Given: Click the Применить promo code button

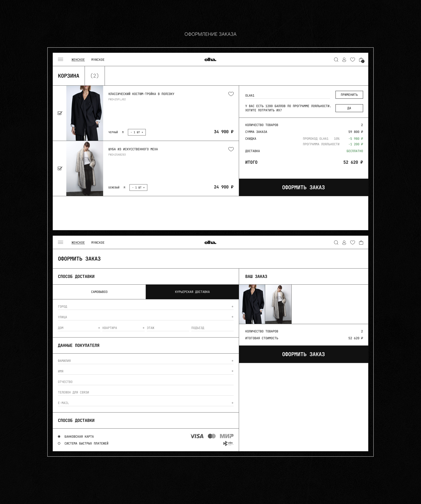Looking at the screenshot, I should pos(349,95).
